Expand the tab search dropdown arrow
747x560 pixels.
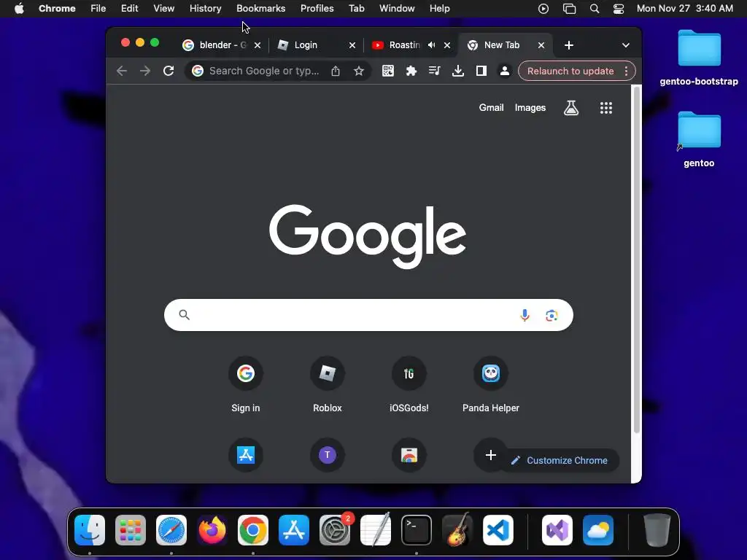[625, 45]
